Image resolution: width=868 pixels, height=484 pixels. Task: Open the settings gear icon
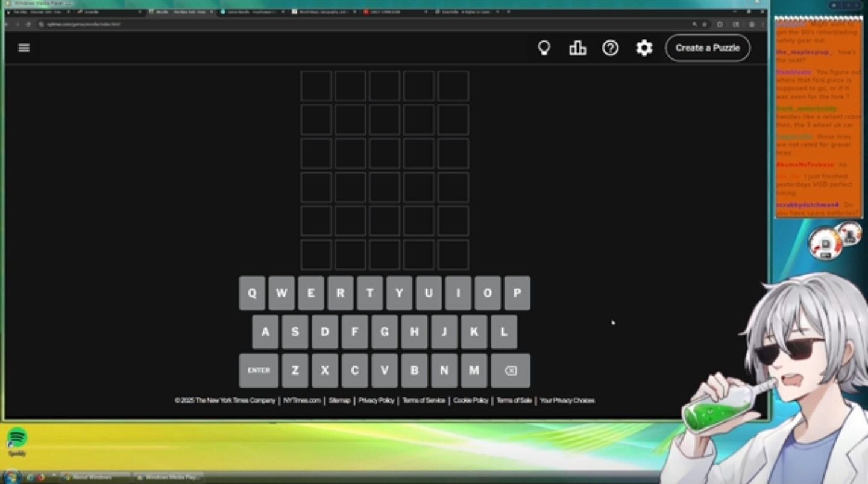click(644, 48)
